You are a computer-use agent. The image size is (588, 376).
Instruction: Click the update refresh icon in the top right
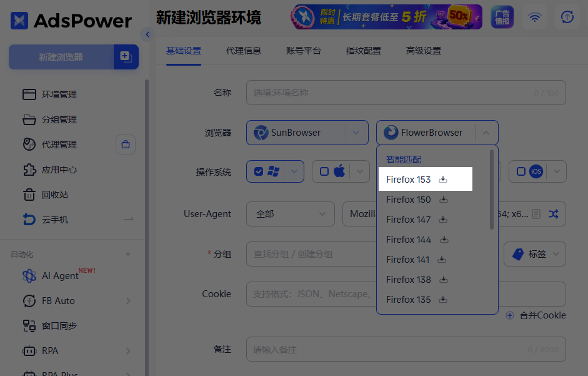coord(567,17)
